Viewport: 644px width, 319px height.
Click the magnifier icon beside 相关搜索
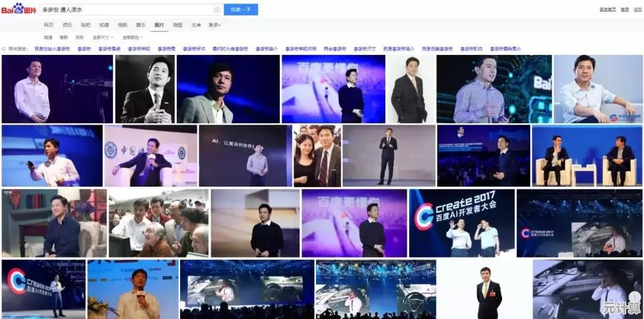tap(5, 49)
